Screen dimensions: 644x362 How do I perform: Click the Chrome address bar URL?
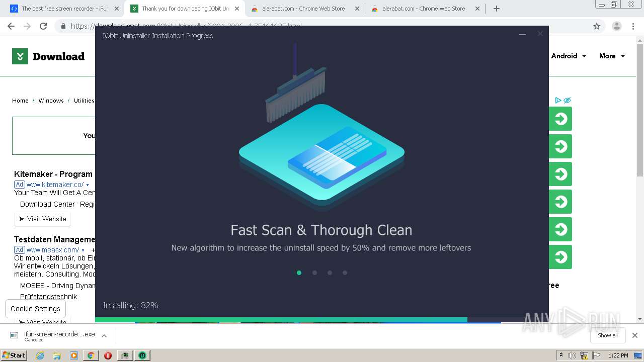[186, 26]
